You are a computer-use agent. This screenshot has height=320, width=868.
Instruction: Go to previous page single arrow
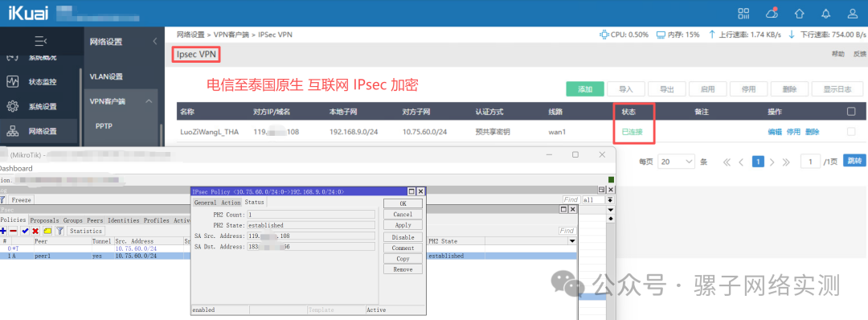click(742, 162)
